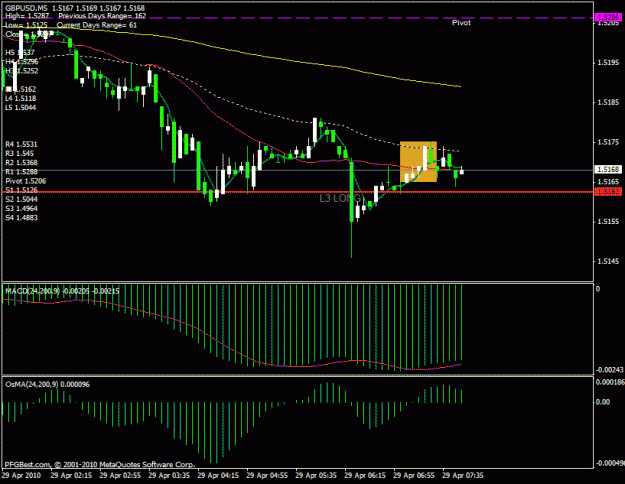Click the 'R4 1.5531' resistance label

(22, 144)
